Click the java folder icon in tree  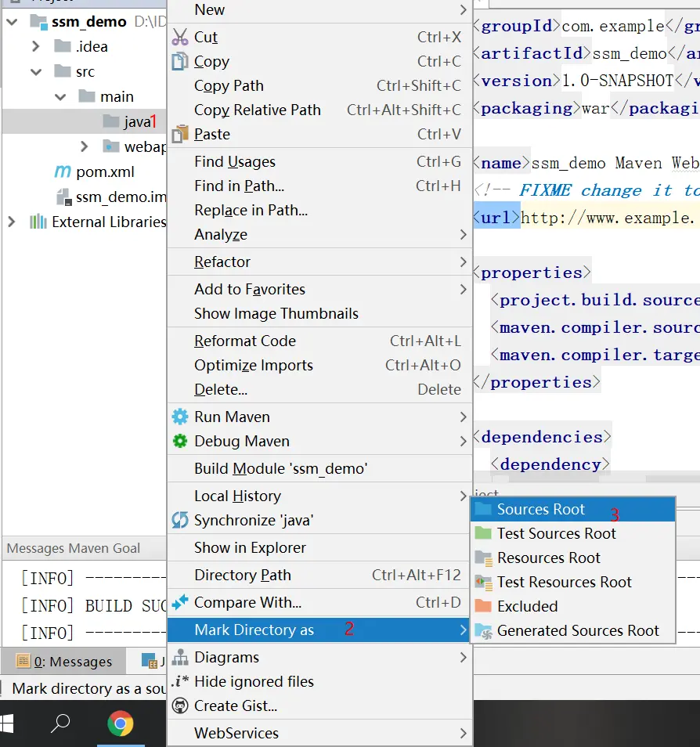click(111, 121)
